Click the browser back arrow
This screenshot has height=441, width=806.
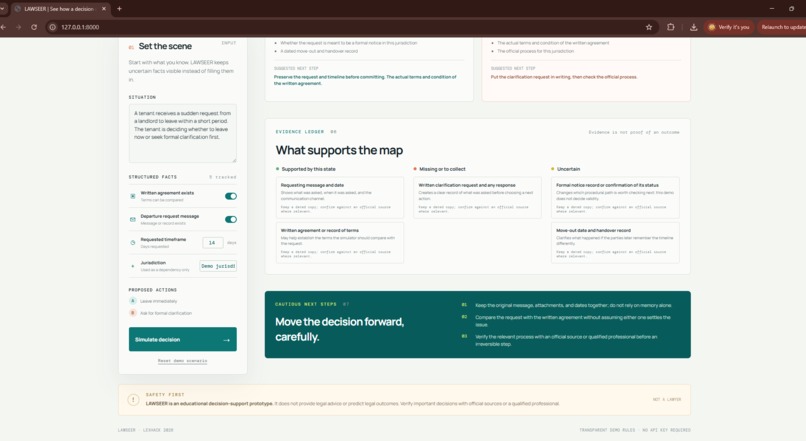pos(4,27)
